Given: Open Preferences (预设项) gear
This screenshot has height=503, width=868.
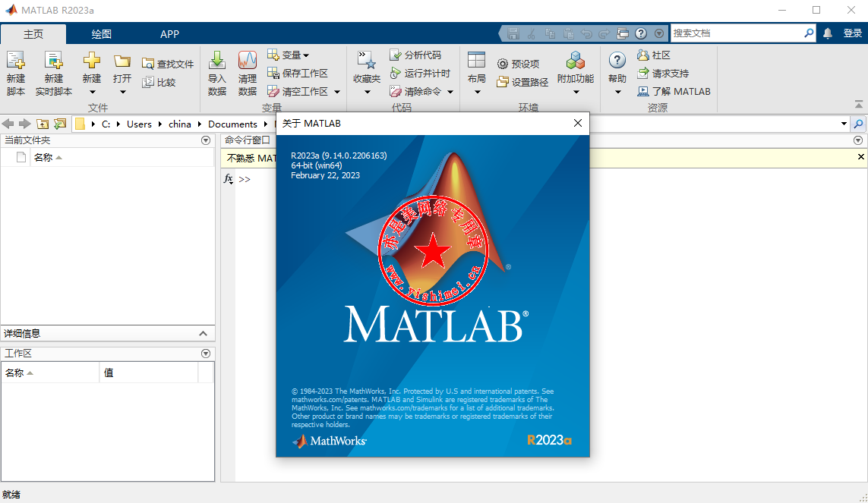Looking at the screenshot, I should coord(518,64).
